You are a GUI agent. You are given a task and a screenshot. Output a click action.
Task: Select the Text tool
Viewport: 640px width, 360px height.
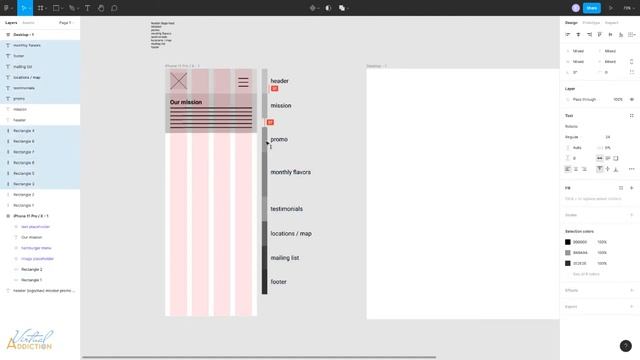point(87,8)
